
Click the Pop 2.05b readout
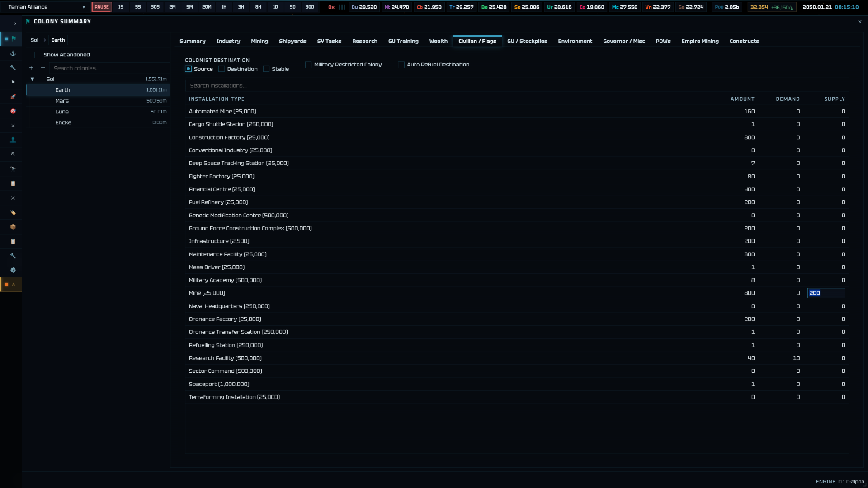[x=727, y=7]
